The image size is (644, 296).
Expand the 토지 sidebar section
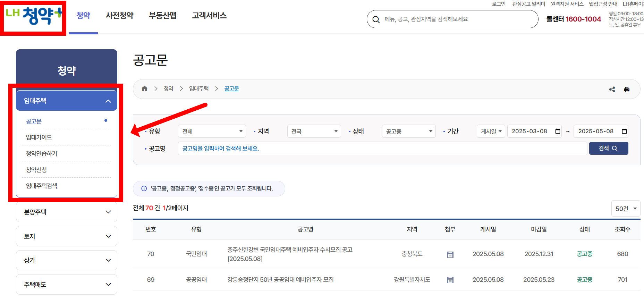pos(67,236)
